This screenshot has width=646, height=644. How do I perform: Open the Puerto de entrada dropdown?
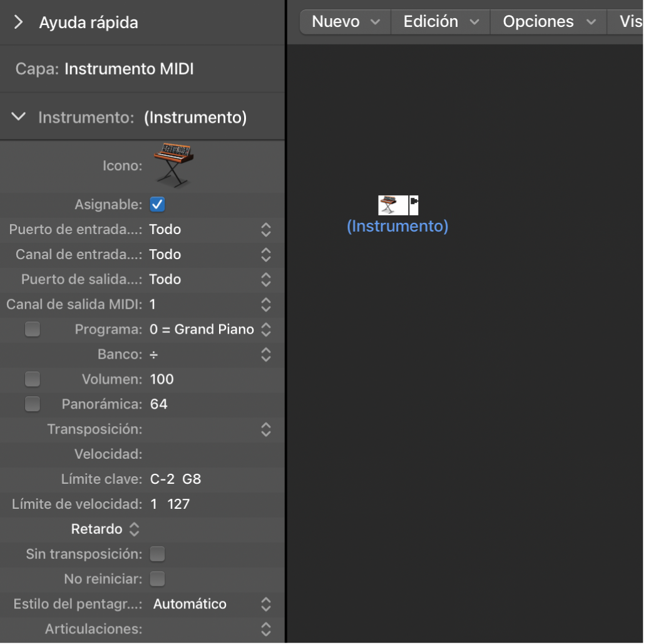click(x=265, y=230)
